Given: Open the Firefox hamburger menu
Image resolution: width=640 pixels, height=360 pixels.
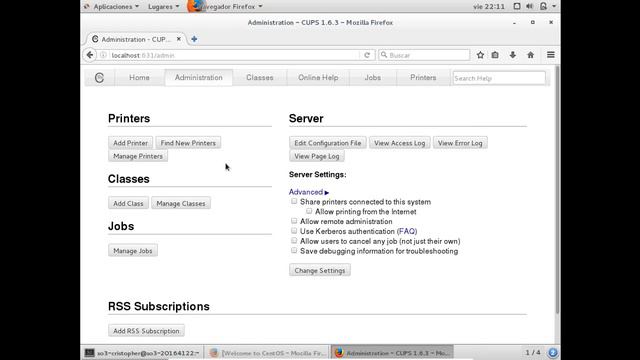Looking at the screenshot, I should coord(551,55).
